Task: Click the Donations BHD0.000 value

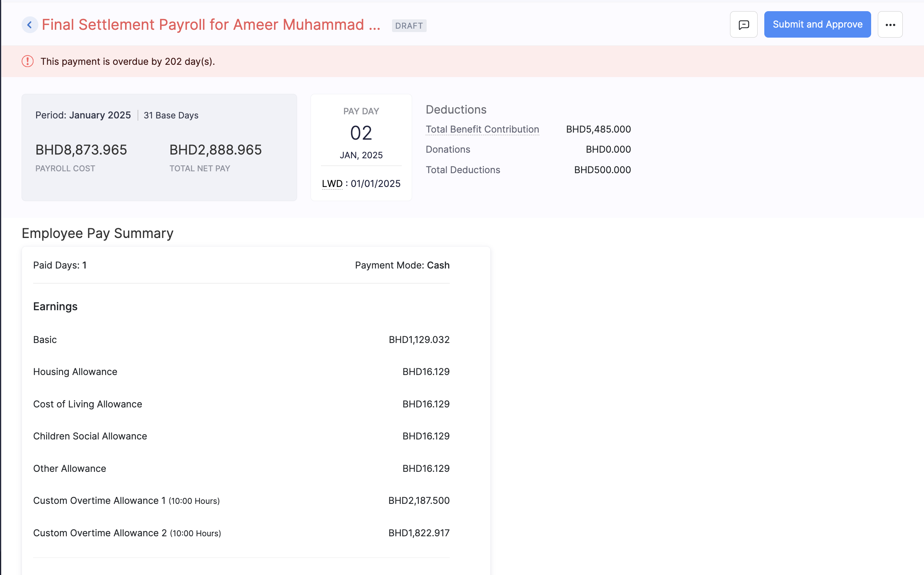Action: point(608,149)
